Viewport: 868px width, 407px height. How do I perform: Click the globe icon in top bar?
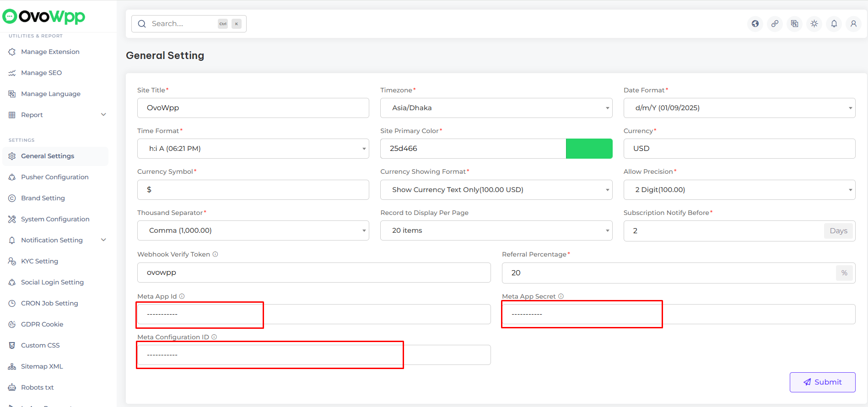[755, 24]
